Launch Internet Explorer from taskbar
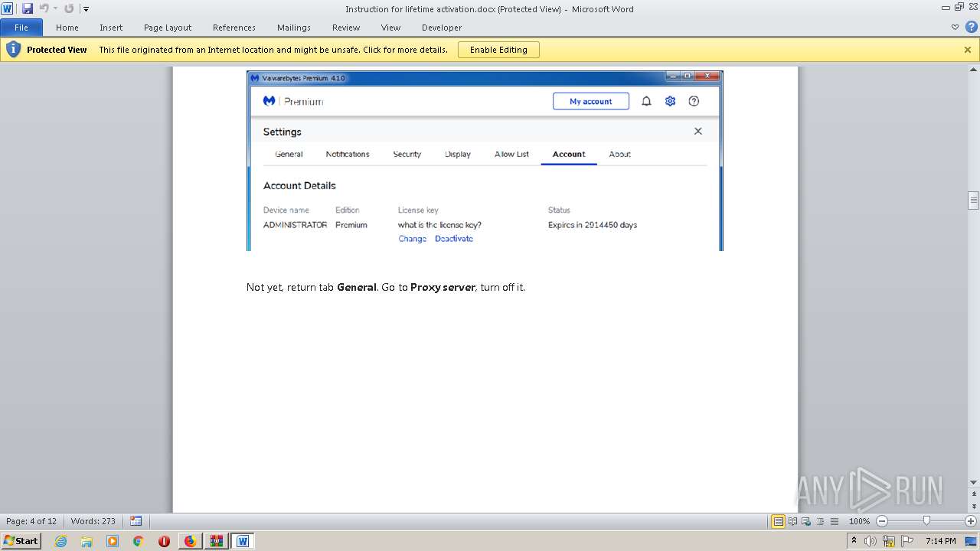This screenshot has height=551, width=980. [x=60, y=541]
